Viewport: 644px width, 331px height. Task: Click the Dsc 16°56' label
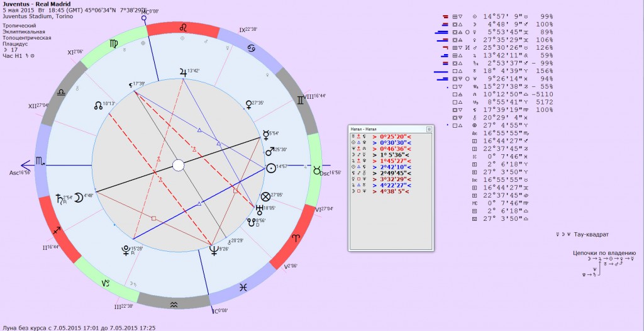tap(331, 173)
